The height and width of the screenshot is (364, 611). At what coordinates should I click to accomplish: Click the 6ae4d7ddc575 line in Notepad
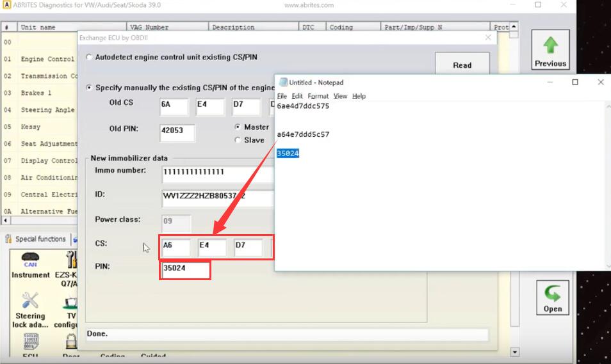[303, 106]
